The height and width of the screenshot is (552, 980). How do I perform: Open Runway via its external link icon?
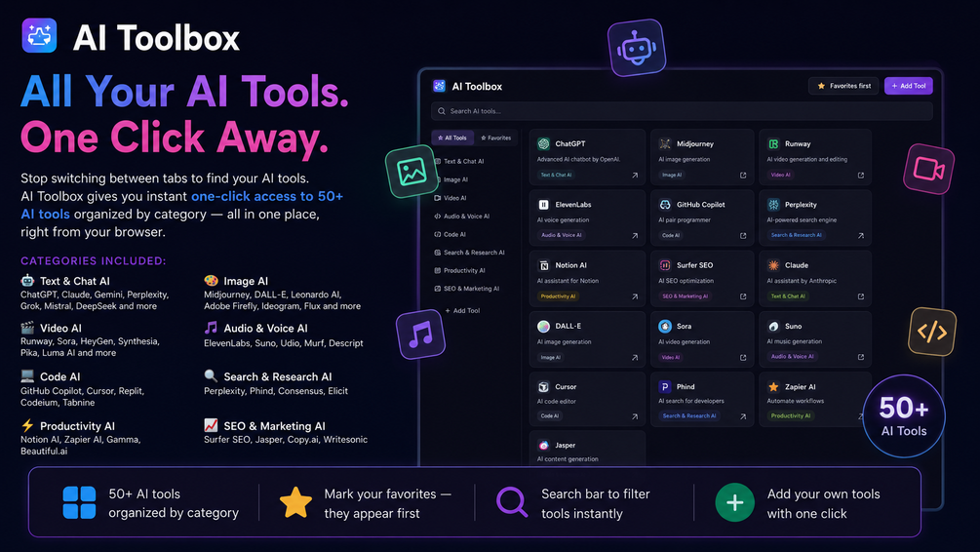pyautogui.click(x=861, y=175)
